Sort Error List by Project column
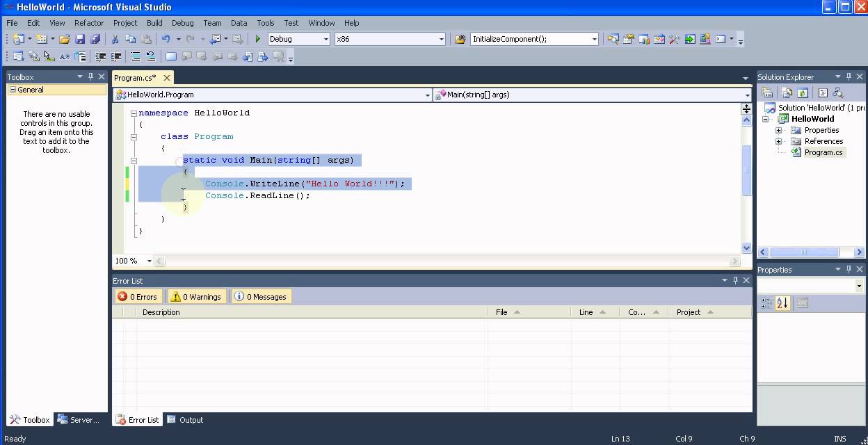868x445 pixels. [711, 312]
